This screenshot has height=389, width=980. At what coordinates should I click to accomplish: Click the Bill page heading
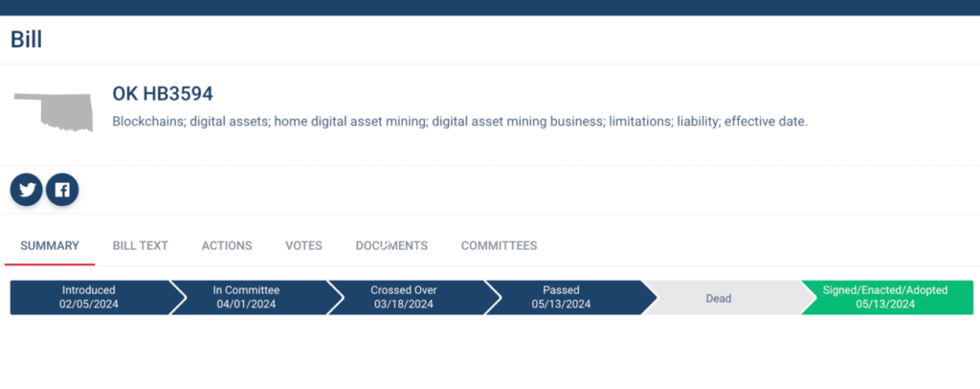pos(27,39)
